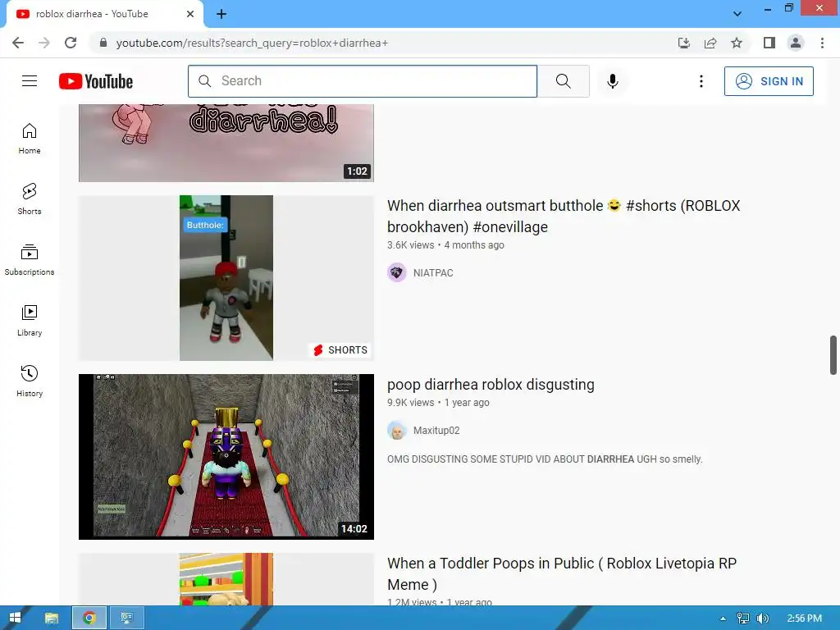Open the YouTube hamburger guide menu

30,81
